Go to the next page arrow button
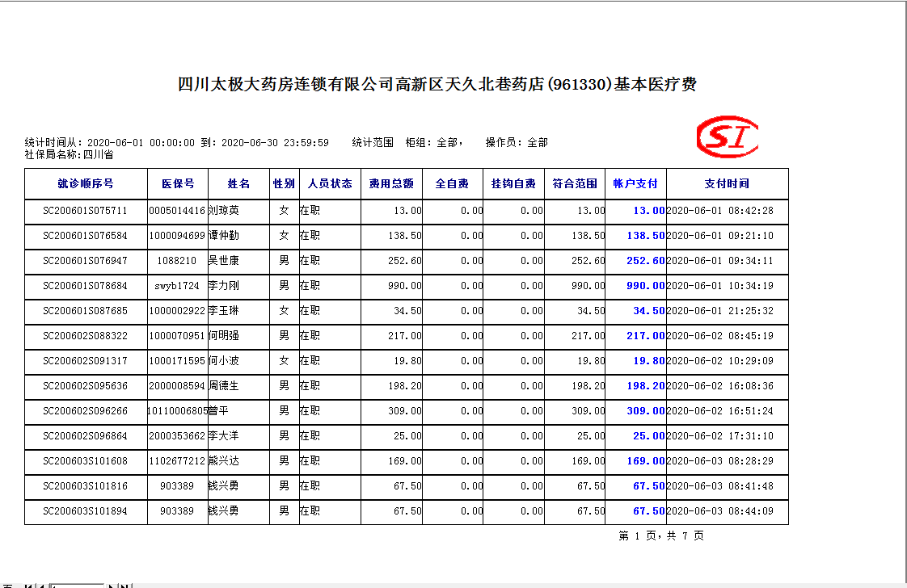This screenshot has height=588, width=907. point(112,586)
